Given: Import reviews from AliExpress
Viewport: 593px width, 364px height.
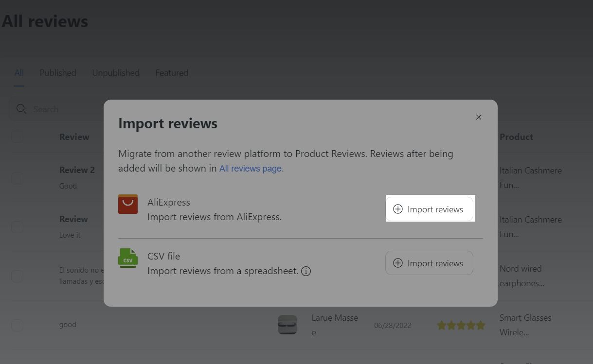Looking at the screenshot, I should [x=429, y=209].
